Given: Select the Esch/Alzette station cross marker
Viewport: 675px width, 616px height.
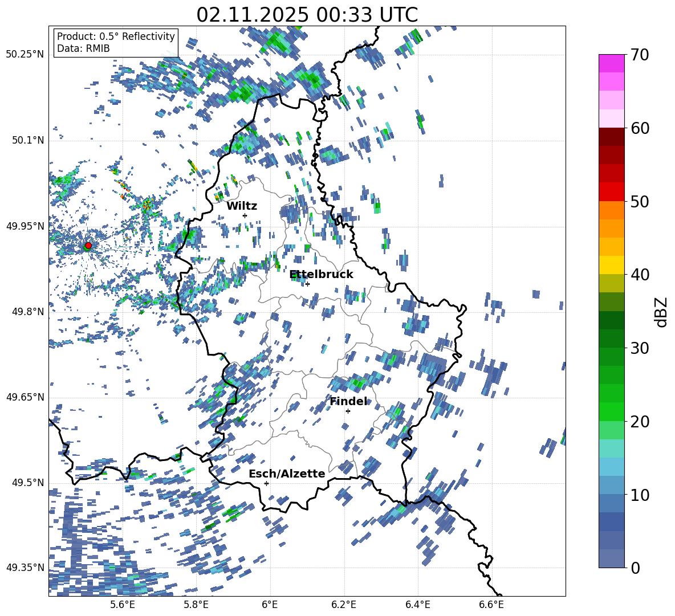Looking at the screenshot, I should point(266,483).
